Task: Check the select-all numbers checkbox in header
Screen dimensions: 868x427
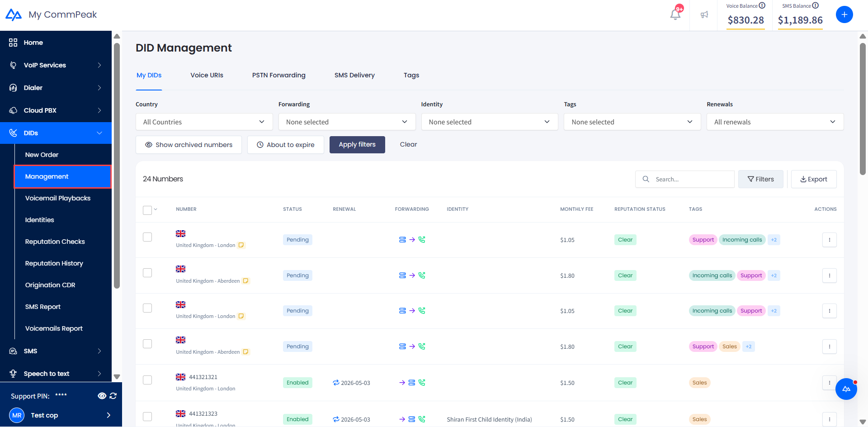Action: click(147, 210)
